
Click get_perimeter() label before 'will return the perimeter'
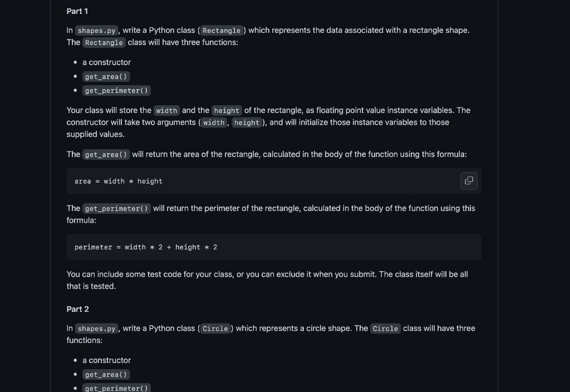pos(116,209)
